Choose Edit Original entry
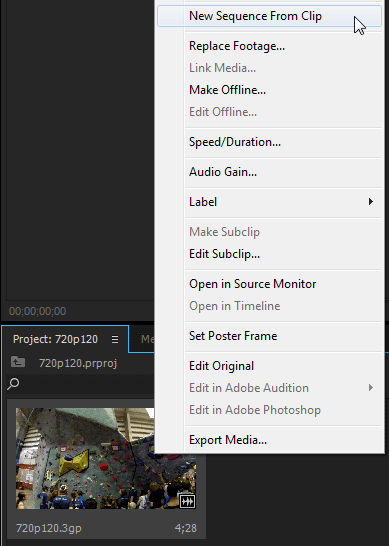 coord(221,366)
